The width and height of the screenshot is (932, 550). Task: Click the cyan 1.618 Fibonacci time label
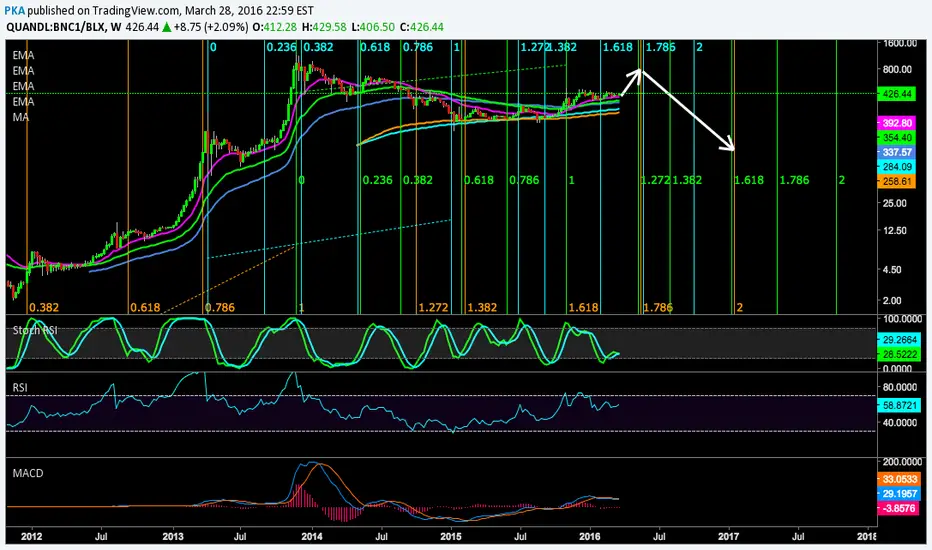pyautogui.click(x=618, y=47)
